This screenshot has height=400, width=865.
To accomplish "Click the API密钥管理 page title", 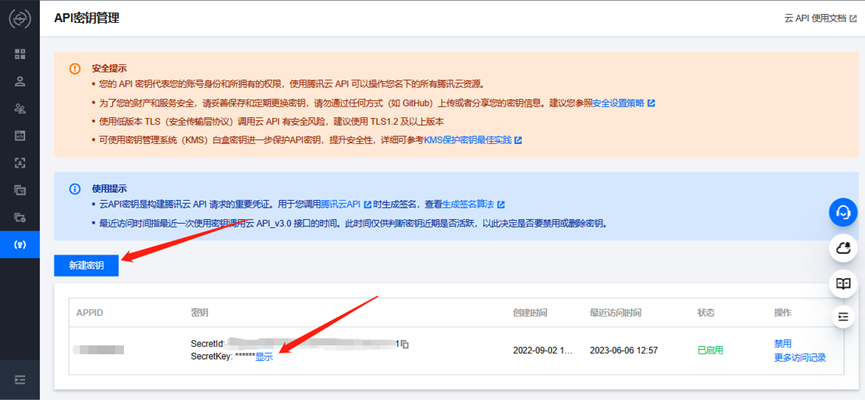I will coord(87,18).
